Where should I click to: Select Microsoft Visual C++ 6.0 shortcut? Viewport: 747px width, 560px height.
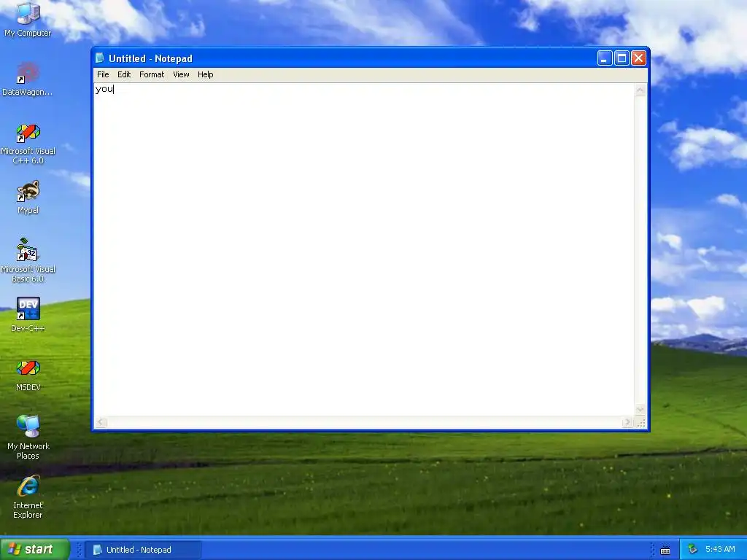28,144
